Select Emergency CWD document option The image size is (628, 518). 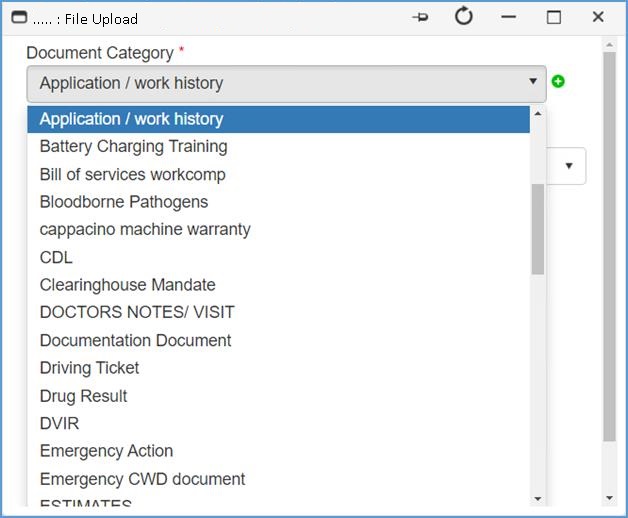[142, 479]
